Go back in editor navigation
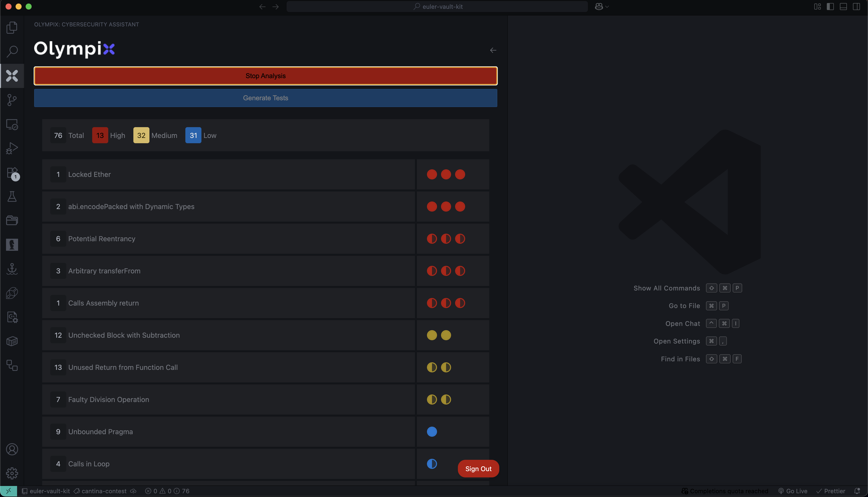This screenshot has width=868, height=497. point(262,7)
